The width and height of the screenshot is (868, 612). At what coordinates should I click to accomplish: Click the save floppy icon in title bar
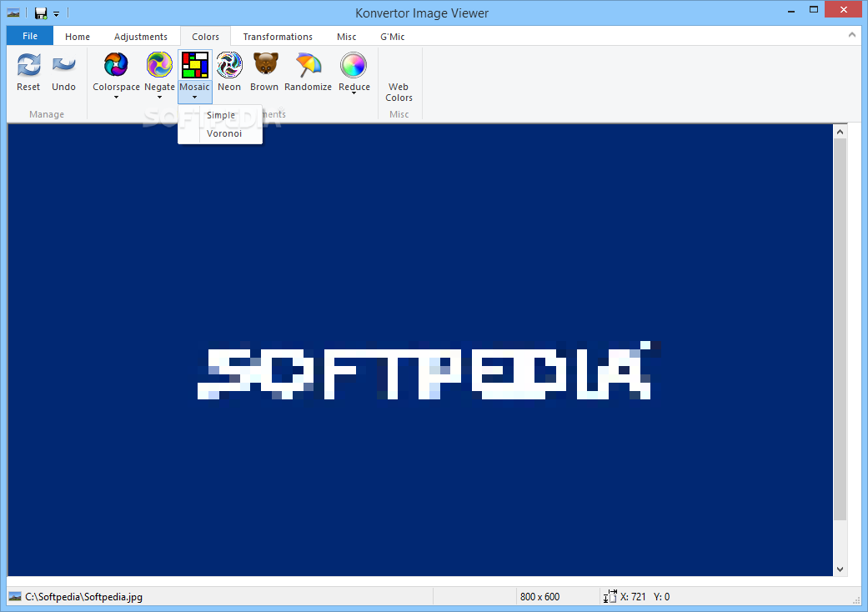coord(40,13)
